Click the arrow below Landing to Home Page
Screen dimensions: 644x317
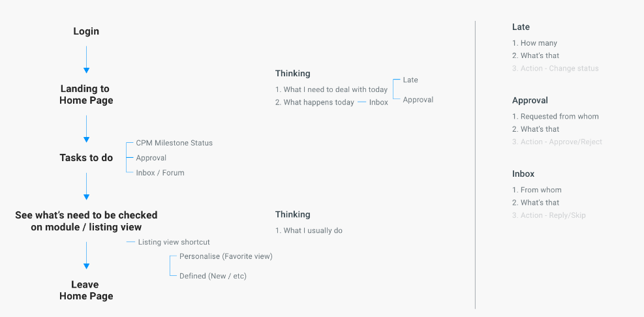point(86,129)
